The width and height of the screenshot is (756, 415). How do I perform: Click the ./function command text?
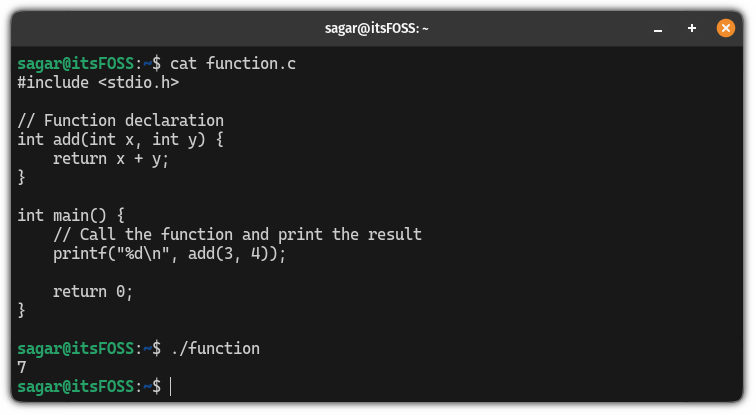click(x=215, y=348)
